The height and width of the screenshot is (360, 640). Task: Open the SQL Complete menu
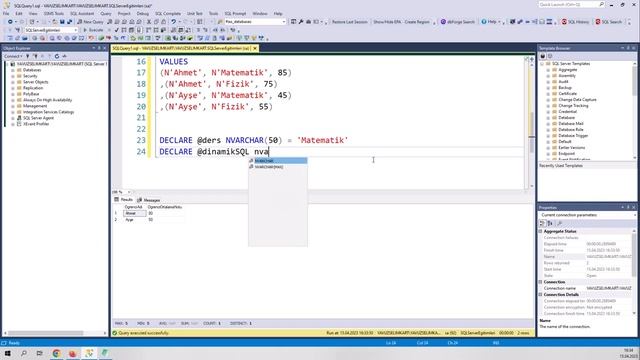(168, 13)
